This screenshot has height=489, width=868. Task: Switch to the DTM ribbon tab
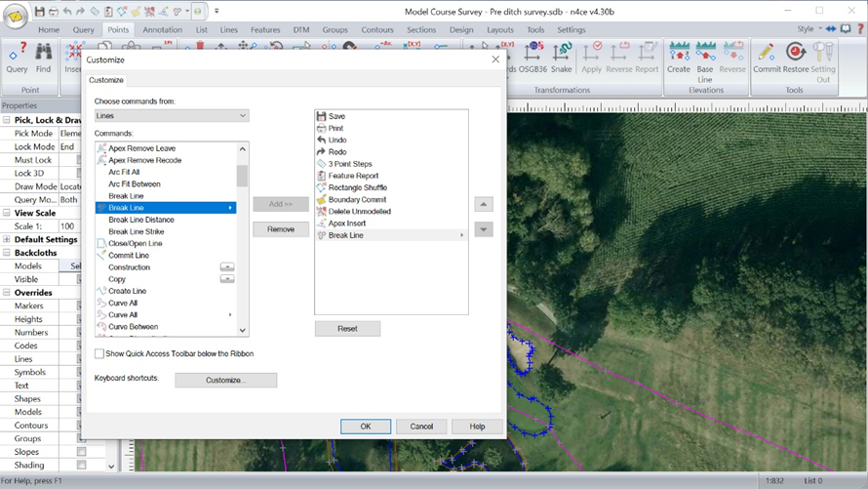pos(301,30)
